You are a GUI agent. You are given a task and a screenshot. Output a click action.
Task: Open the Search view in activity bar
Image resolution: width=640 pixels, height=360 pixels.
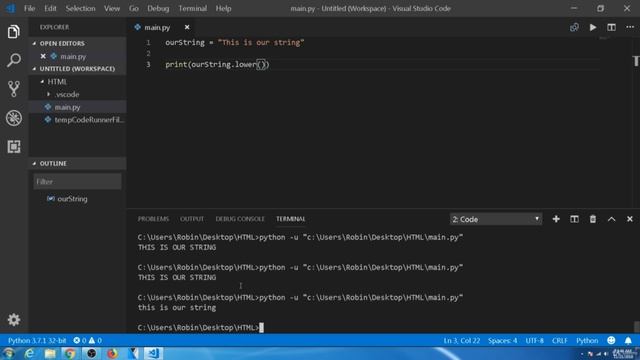13,60
